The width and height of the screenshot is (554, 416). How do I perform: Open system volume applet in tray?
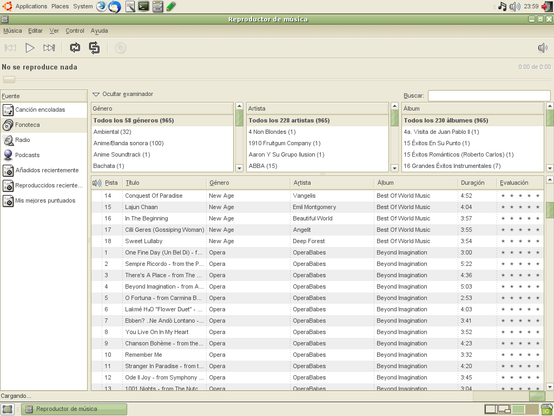(x=515, y=6)
